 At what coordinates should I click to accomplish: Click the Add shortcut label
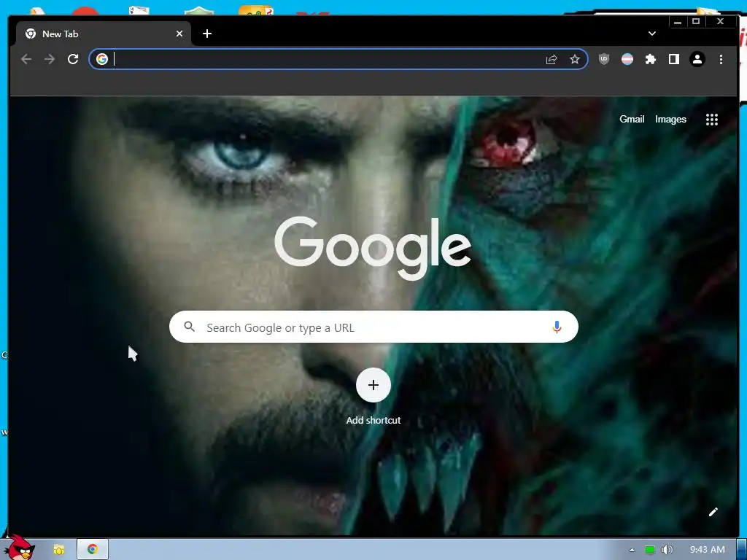pyautogui.click(x=373, y=420)
